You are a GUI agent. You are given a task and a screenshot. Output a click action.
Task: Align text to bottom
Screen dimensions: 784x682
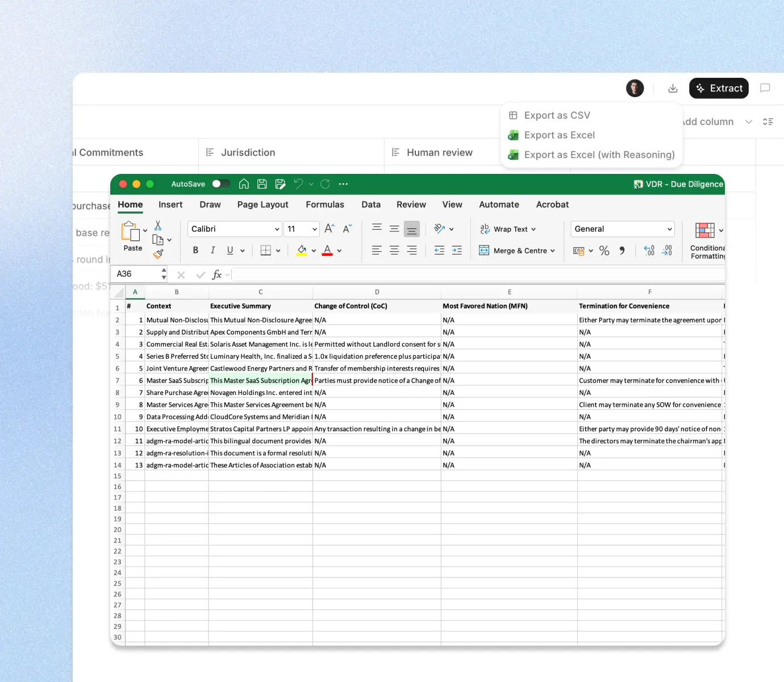click(412, 228)
